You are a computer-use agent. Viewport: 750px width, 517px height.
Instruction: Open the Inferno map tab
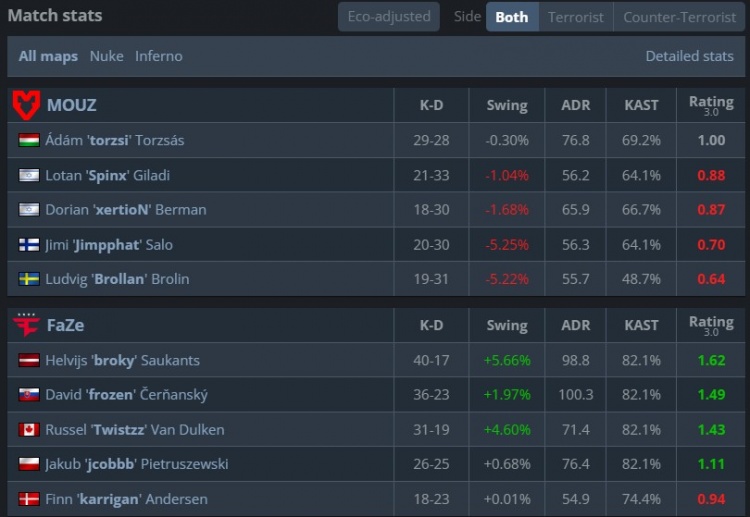coord(159,56)
